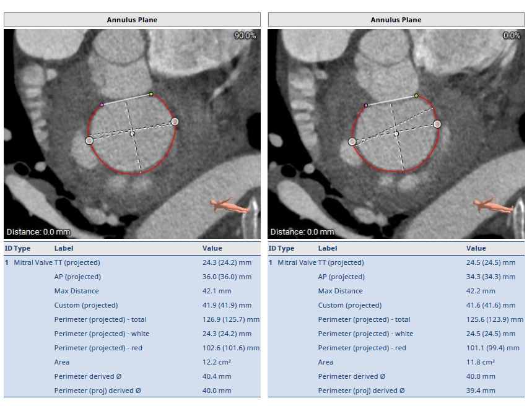Click the green landmark point in 0.0% view
This screenshot has width=532, height=406.
[416, 96]
